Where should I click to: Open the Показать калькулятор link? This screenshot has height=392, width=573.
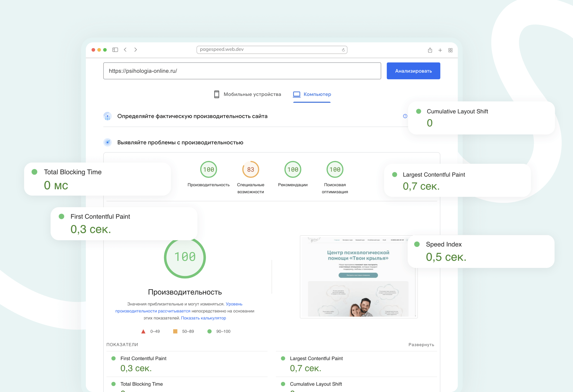click(203, 318)
